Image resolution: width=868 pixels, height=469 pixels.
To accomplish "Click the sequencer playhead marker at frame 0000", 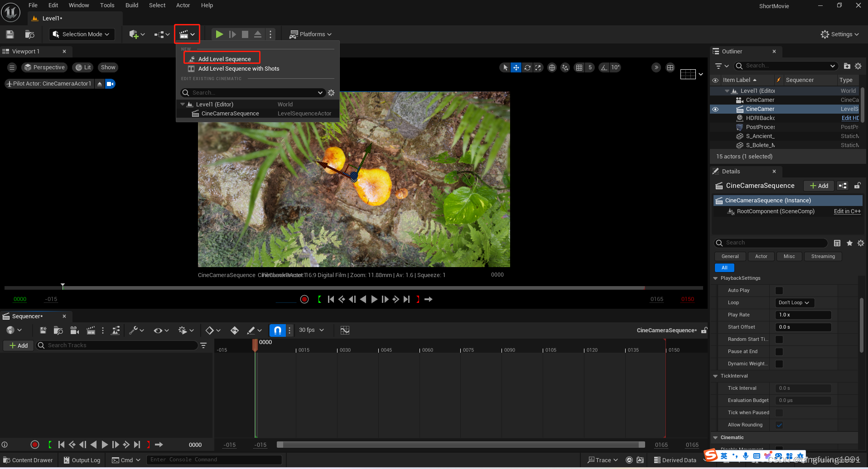I will 255,345.
